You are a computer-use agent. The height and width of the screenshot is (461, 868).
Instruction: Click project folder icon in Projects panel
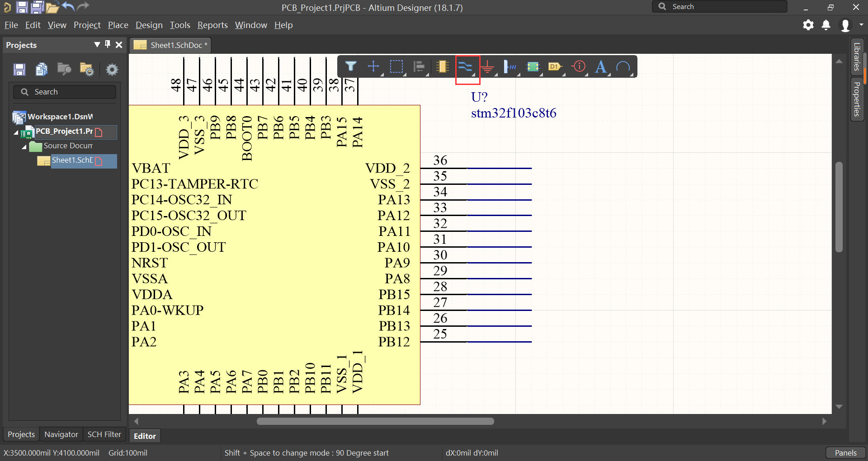[64, 69]
